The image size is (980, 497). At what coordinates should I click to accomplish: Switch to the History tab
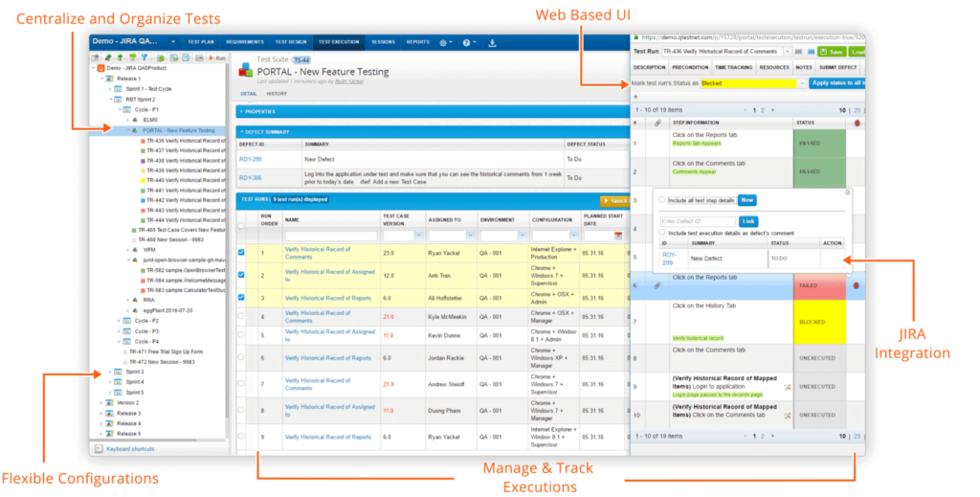[x=277, y=94]
